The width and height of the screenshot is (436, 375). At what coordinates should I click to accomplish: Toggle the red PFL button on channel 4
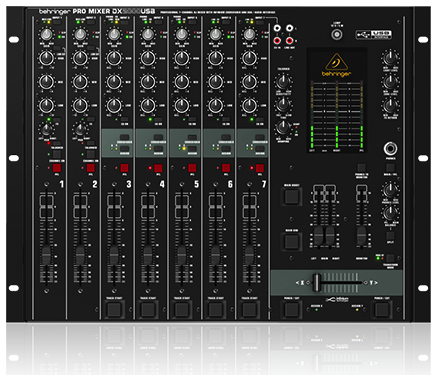(x=158, y=168)
